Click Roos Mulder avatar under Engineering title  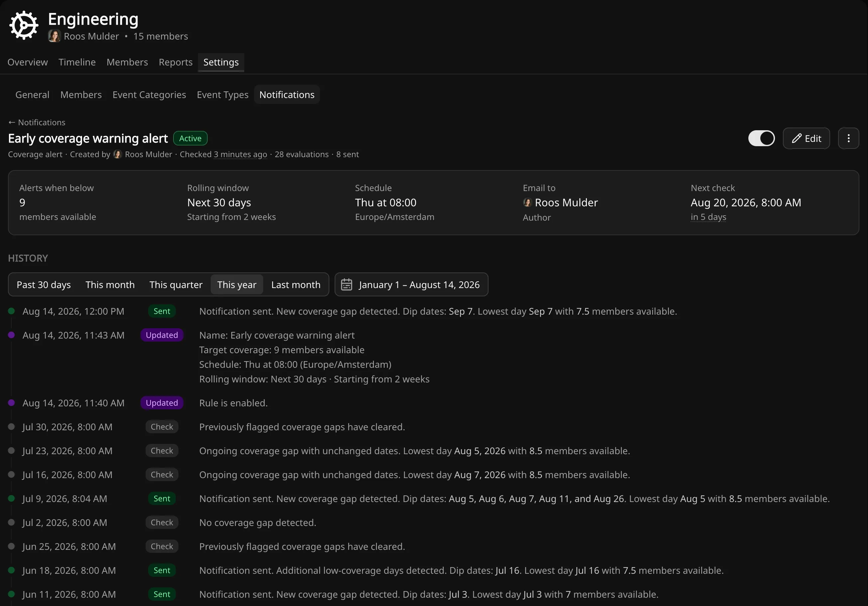point(54,36)
